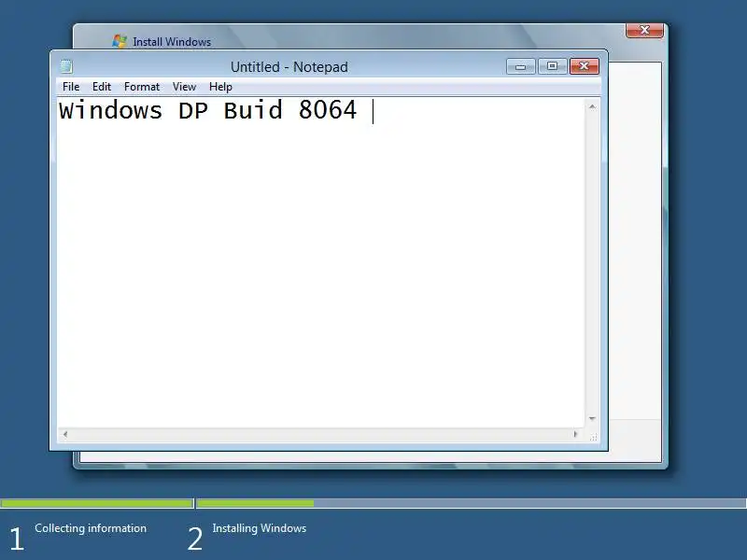The height and width of the screenshot is (560, 747).
Task: Click the vertical scrollbar up arrow
Action: pos(592,106)
